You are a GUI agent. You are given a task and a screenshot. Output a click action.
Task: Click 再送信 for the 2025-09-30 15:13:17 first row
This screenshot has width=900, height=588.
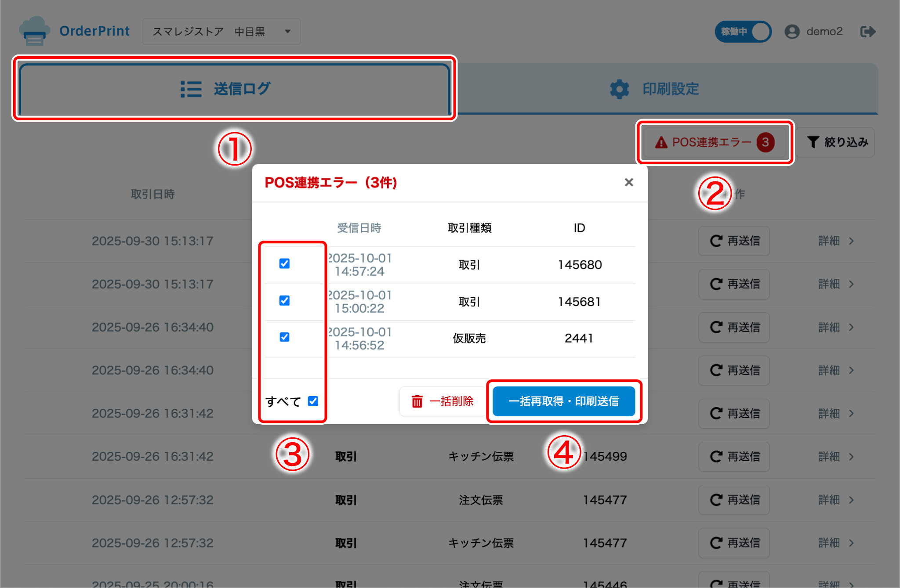click(x=734, y=241)
